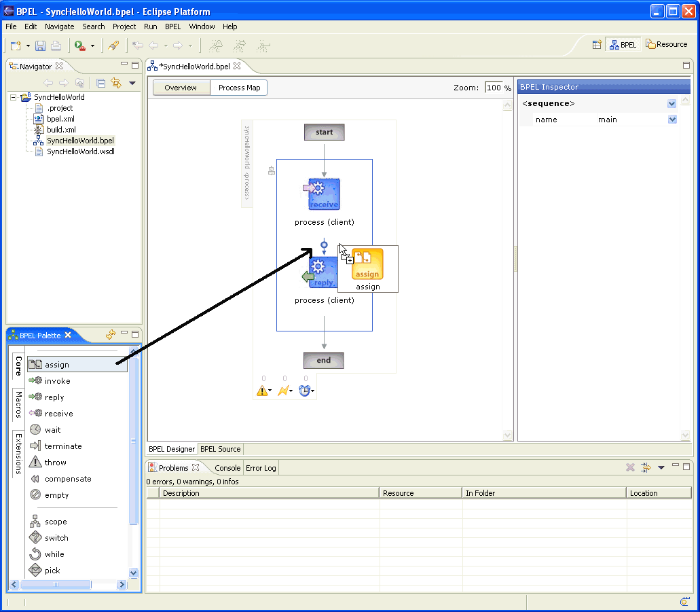Click the Overview button
700x612 pixels.
[181, 88]
